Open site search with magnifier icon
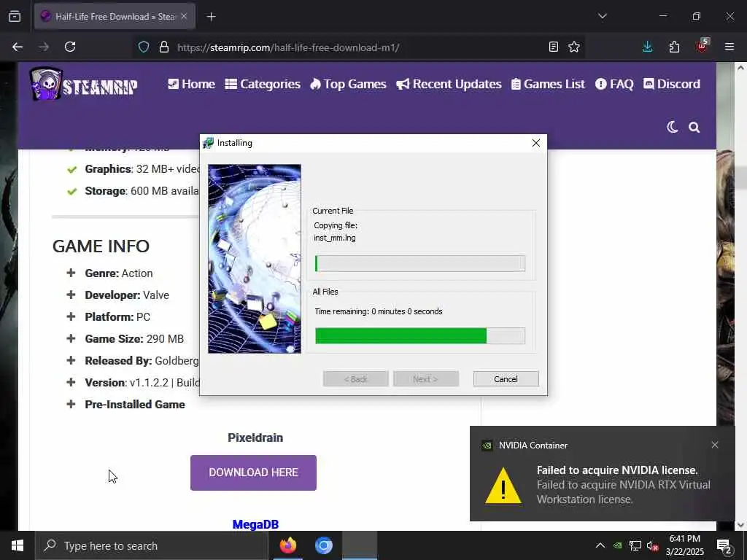 (x=694, y=127)
